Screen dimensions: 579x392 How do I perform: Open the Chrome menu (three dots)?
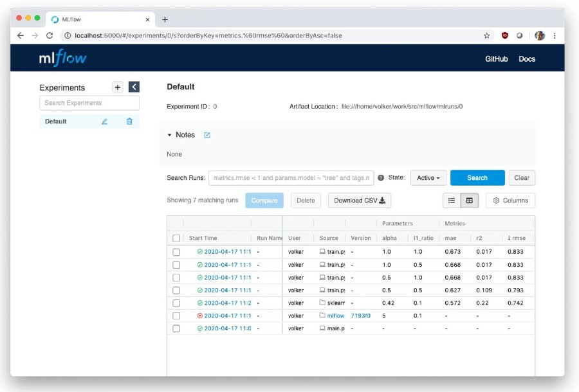[555, 35]
